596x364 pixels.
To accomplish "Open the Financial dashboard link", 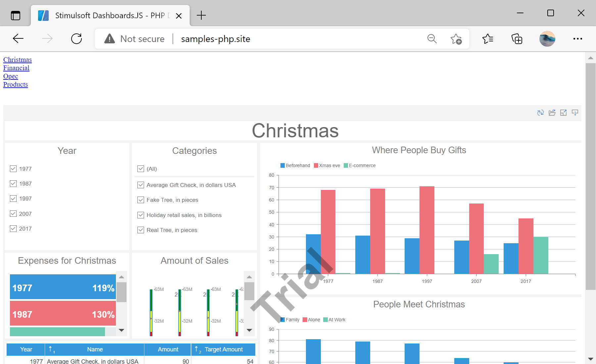I will pos(16,68).
